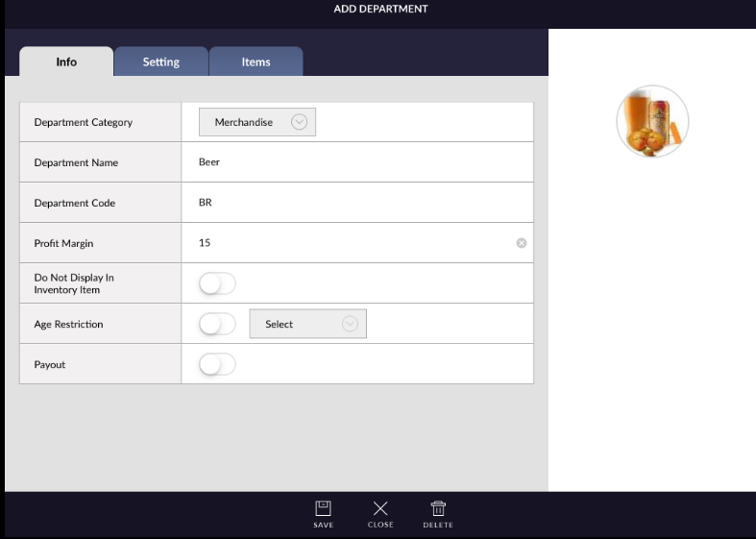Turn on the Payout switch
Image resolution: width=756 pixels, height=539 pixels.
tap(217, 364)
